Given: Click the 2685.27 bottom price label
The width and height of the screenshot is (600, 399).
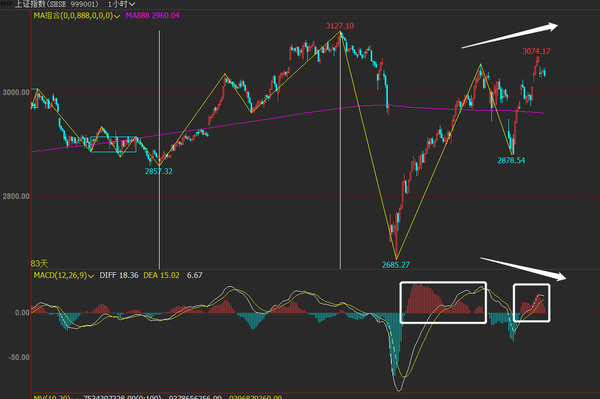Looking at the screenshot, I should (x=396, y=264).
